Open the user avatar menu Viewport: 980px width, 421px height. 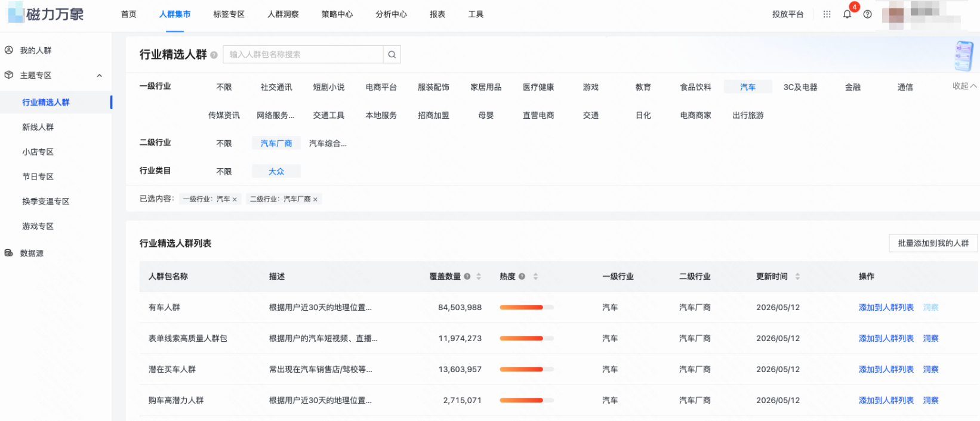tap(893, 14)
